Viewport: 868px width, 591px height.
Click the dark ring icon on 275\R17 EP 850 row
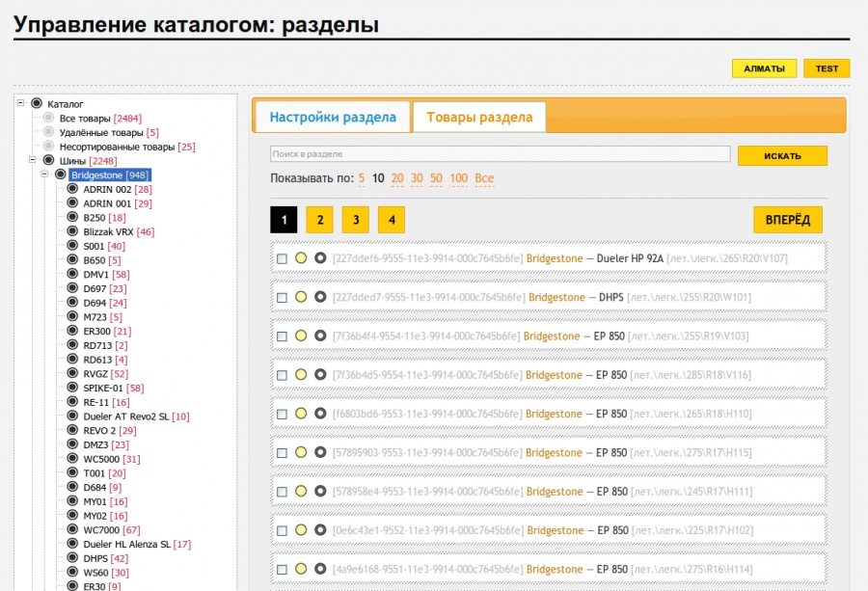(320, 452)
